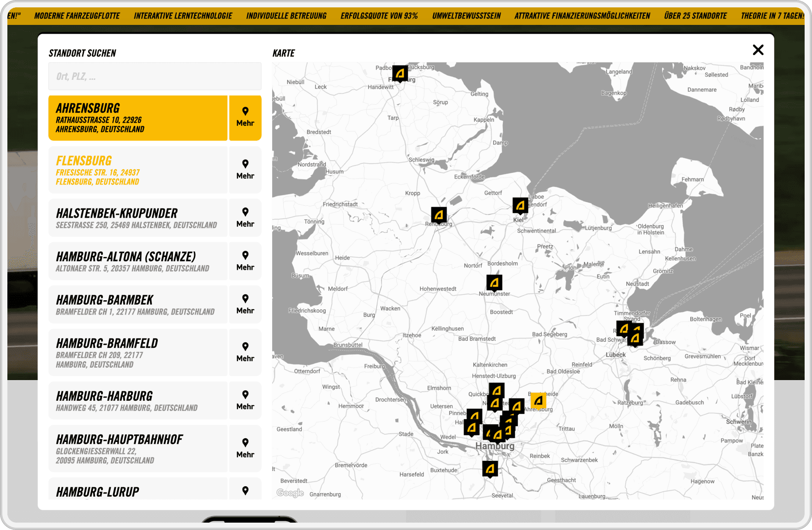Select the Hamburg-Bramfeld list entry
812x530 pixels.
[138, 352]
